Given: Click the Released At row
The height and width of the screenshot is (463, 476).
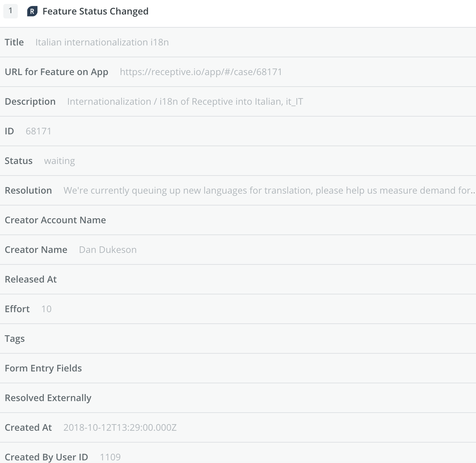Looking at the screenshot, I should tap(238, 279).
